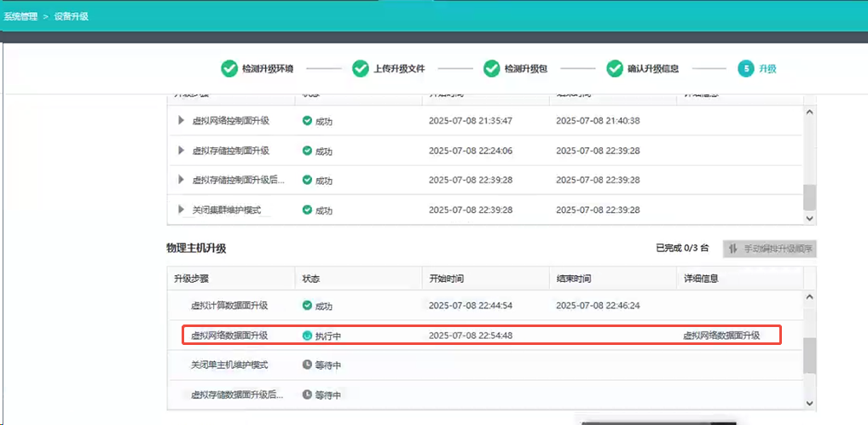Click the success icon in 虚拟计算数据面升级 row
The height and width of the screenshot is (425, 868).
pyautogui.click(x=307, y=305)
